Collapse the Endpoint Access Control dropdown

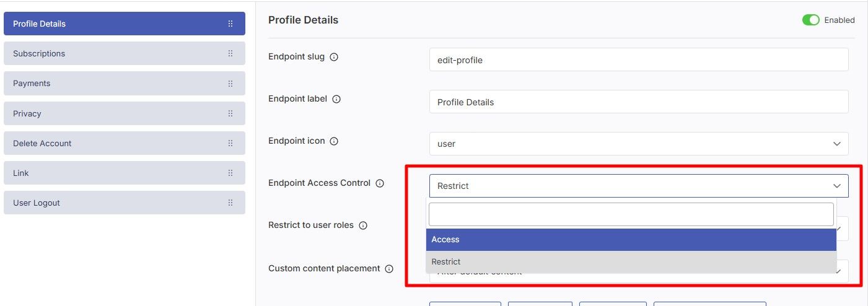639,186
